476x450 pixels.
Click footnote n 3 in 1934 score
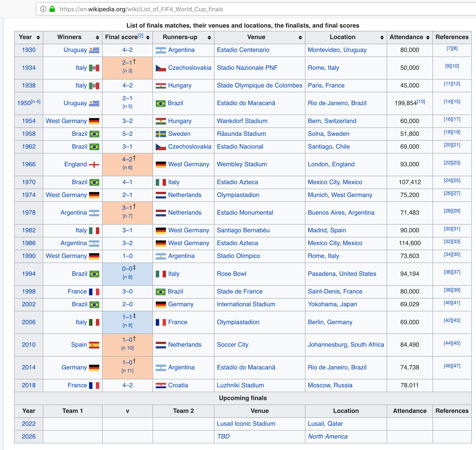pyautogui.click(x=128, y=71)
